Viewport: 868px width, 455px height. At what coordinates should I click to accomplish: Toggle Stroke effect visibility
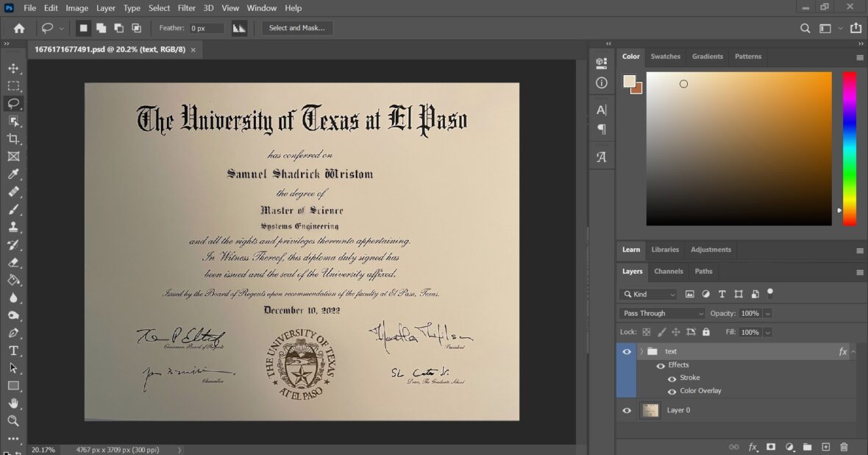point(672,378)
